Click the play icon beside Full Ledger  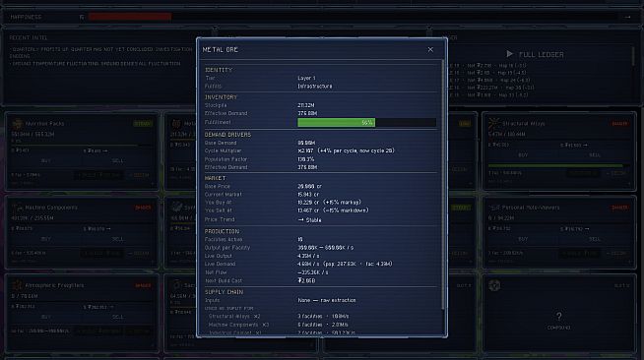509,54
